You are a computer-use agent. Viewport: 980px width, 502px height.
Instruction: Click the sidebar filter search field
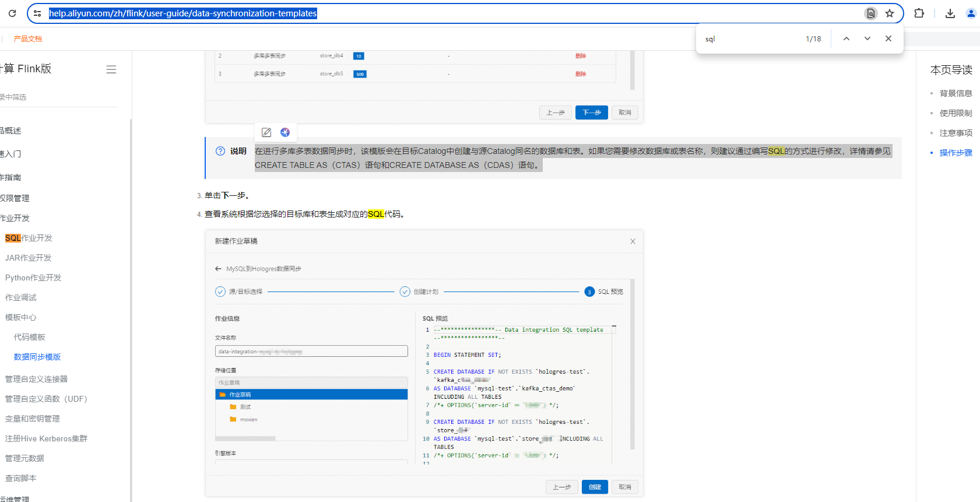pyautogui.click(x=58, y=97)
